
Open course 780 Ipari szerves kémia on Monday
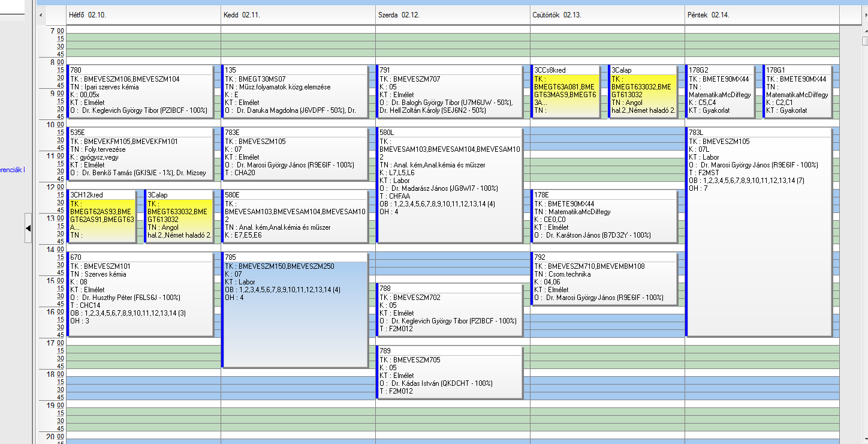point(140,91)
